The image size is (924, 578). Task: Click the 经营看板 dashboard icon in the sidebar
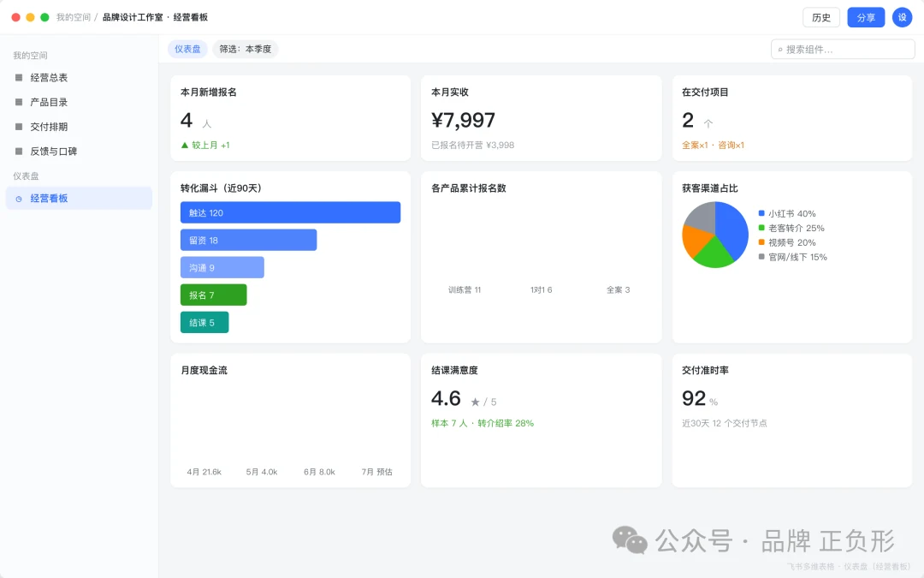[19, 199]
